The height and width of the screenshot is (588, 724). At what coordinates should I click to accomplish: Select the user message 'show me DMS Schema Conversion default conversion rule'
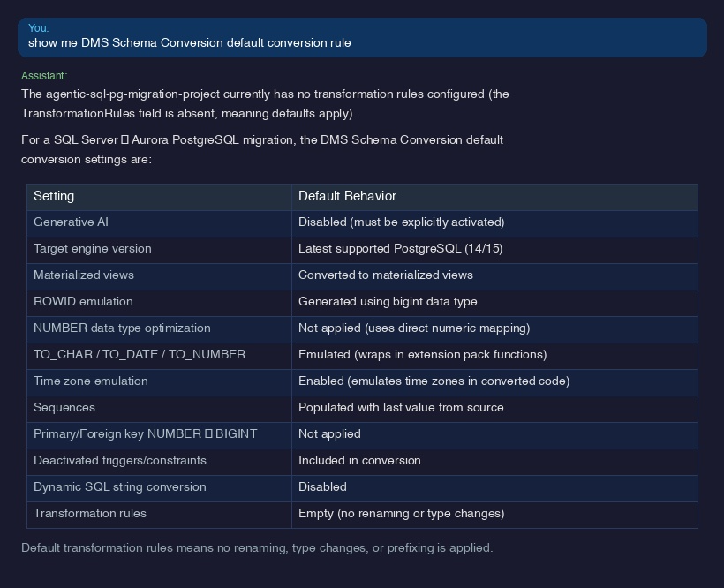click(x=189, y=43)
